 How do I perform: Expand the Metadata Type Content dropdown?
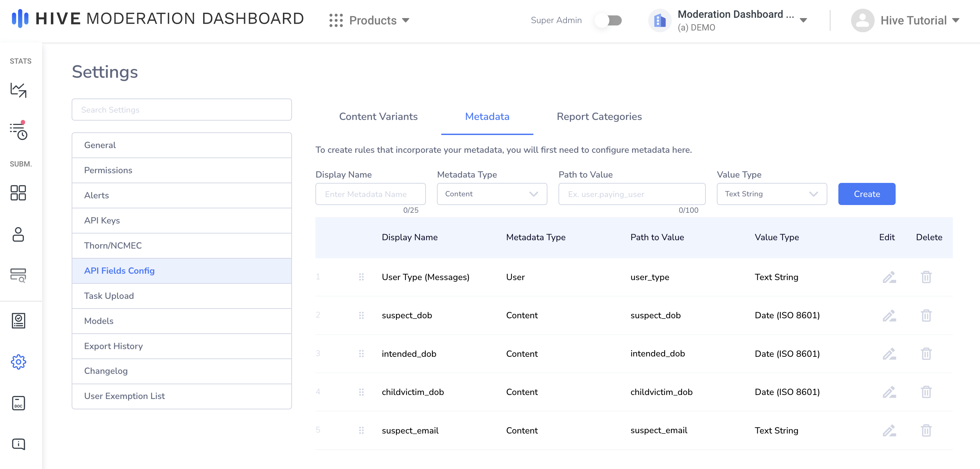click(492, 194)
